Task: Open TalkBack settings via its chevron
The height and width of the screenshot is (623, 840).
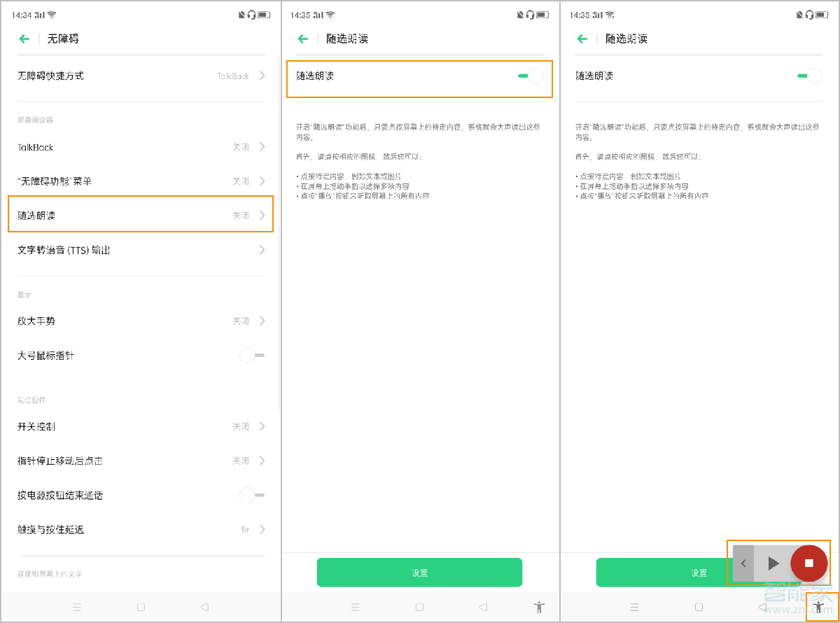Action: click(261, 147)
